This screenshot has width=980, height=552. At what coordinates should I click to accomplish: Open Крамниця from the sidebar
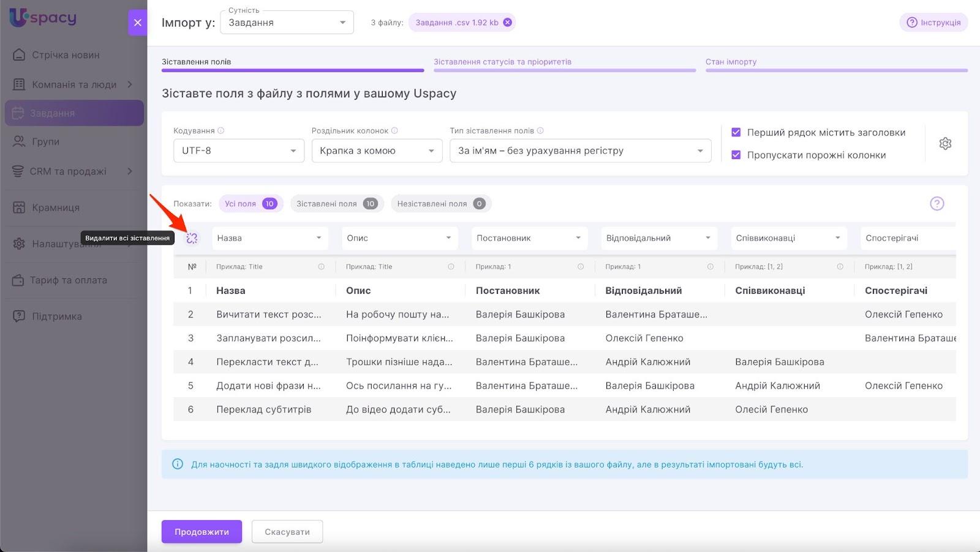point(56,207)
